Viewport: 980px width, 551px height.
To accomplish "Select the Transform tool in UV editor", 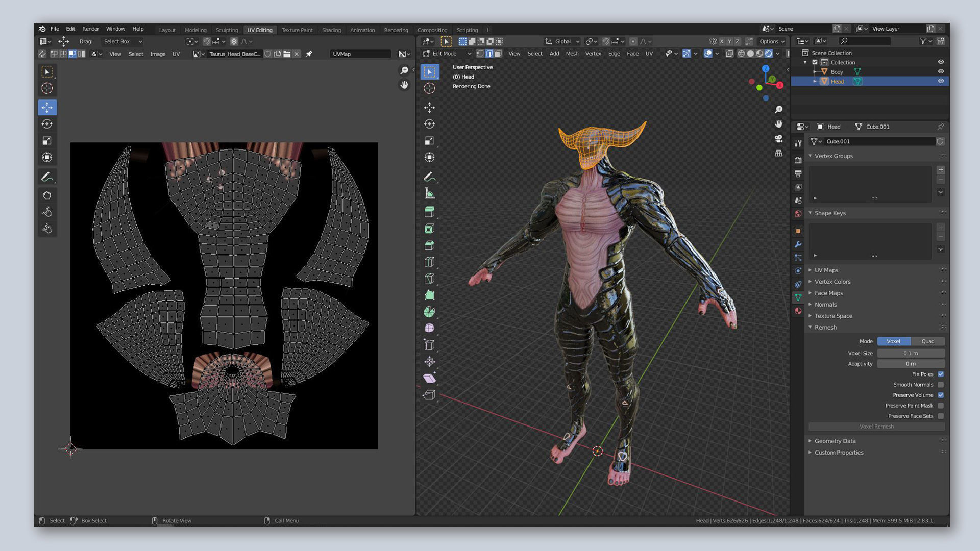I will pyautogui.click(x=47, y=157).
